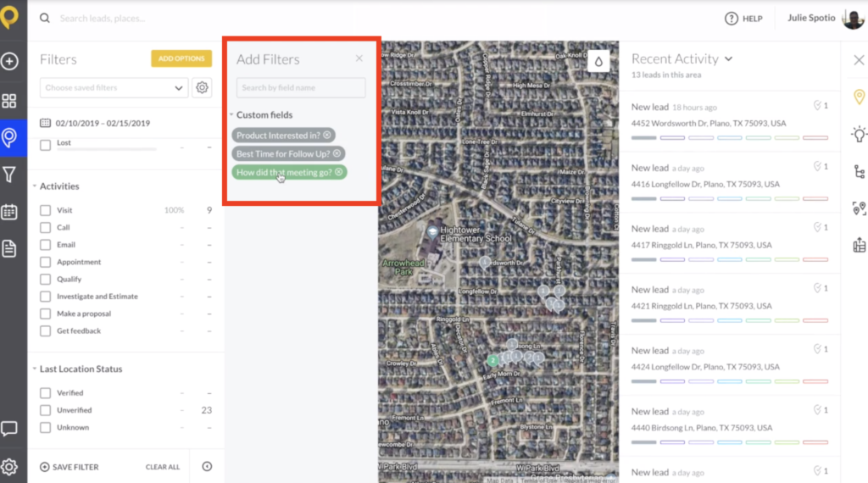
Task: Check the Email activity checkbox
Action: tap(46, 245)
